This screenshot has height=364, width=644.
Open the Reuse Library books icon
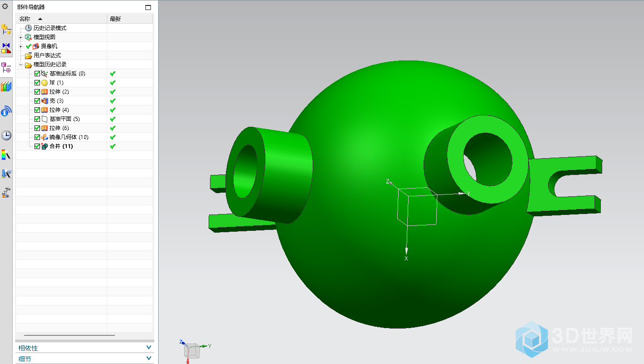click(x=6, y=86)
